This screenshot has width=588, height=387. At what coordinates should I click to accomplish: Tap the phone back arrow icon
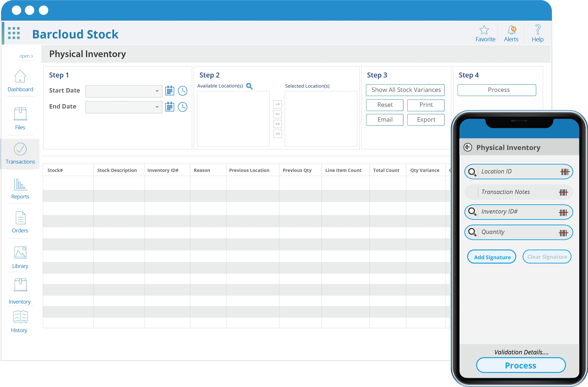tap(468, 147)
